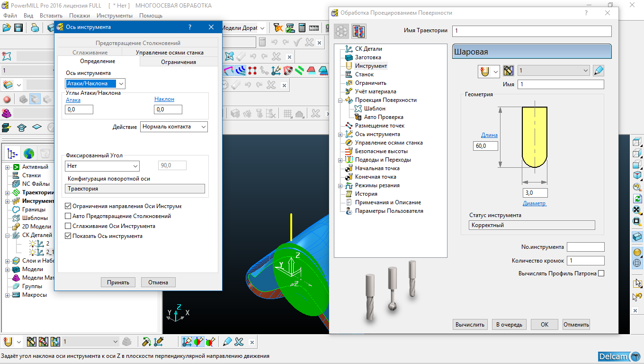This screenshot has height=364, width=644.
Task: Expand the Макросы node in explorer
Action: point(8,295)
